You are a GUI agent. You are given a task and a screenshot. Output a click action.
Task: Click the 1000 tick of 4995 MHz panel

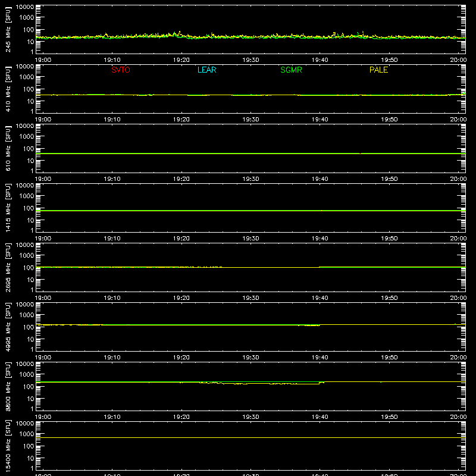click(x=27, y=315)
